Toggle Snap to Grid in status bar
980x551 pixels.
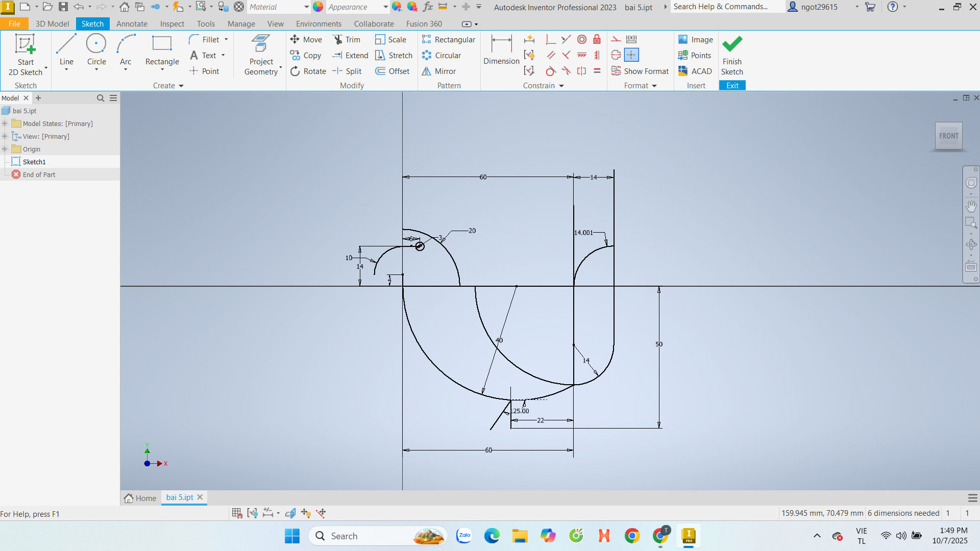(237, 513)
